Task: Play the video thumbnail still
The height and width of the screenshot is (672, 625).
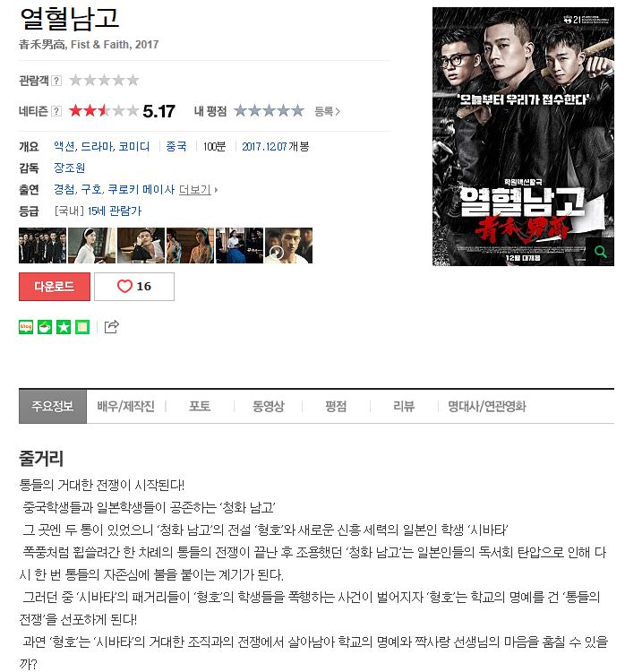Action: coord(288,246)
